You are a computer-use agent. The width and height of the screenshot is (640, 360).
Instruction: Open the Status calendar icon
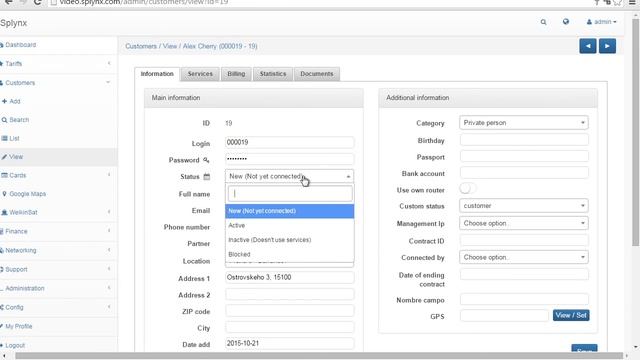[207, 177]
